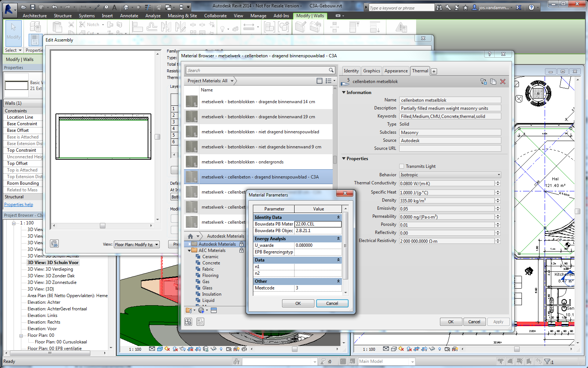Click Cancel in Material Parameters dialog
This screenshot has height=368, width=588.
(x=332, y=303)
